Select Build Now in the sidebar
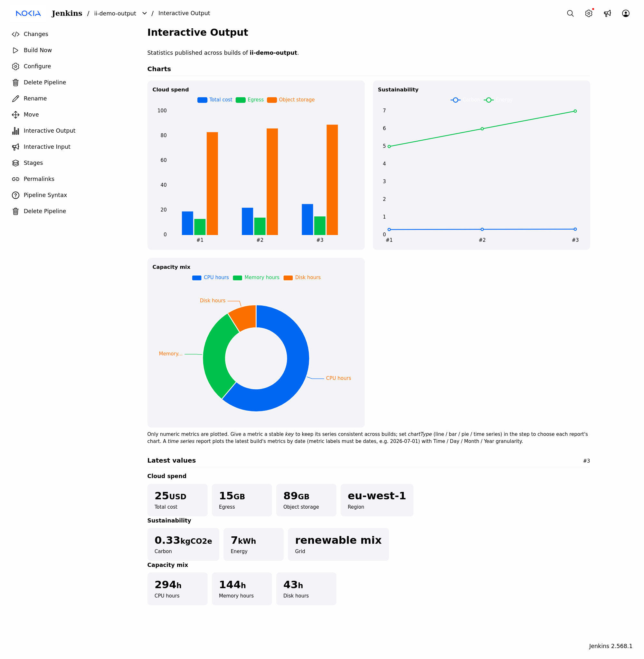The width and height of the screenshot is (644, 659). (x=38, y=50)
